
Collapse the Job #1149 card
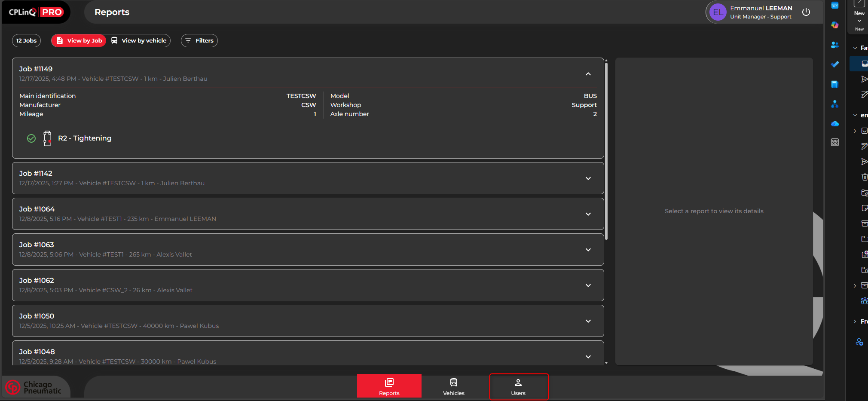coord(588,74)
